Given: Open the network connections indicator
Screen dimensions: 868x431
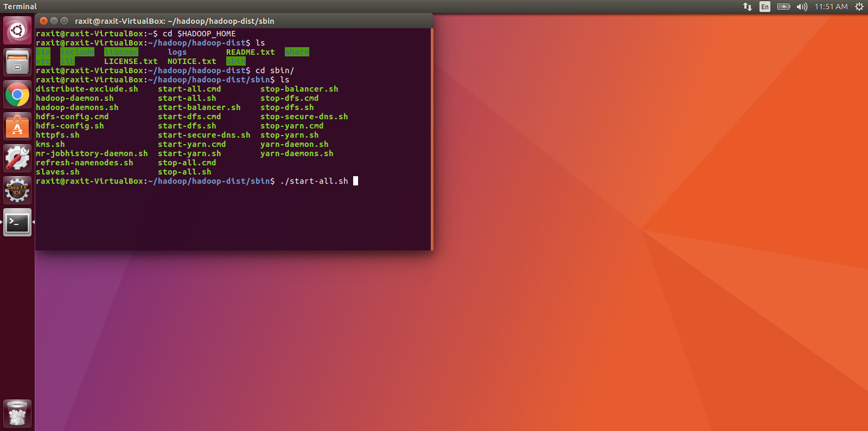Looking at the screenshot, I should (x=747, y=7).
